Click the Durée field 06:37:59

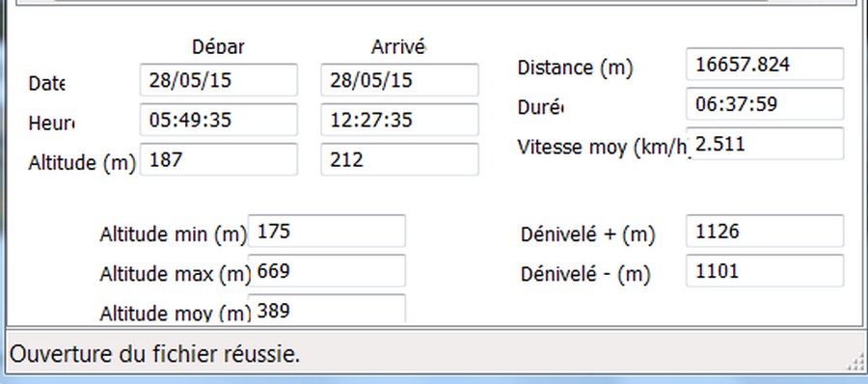[765, 103]
